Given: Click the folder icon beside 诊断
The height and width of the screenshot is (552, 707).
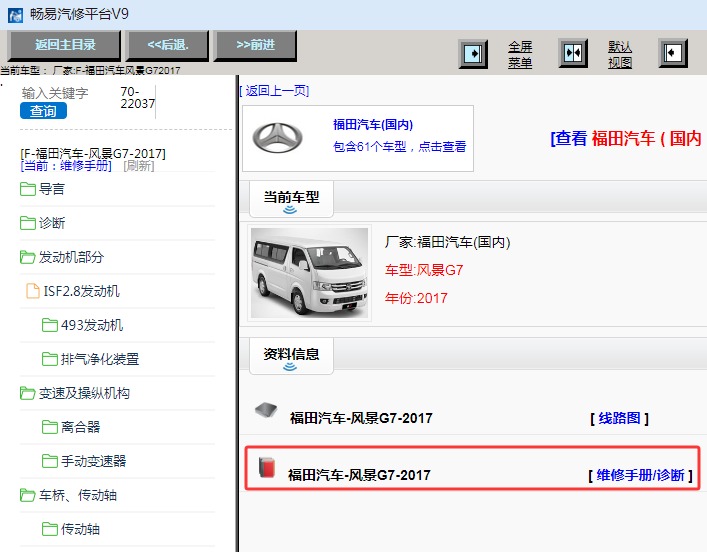Looking at the screenshot, I should (28, 223).
